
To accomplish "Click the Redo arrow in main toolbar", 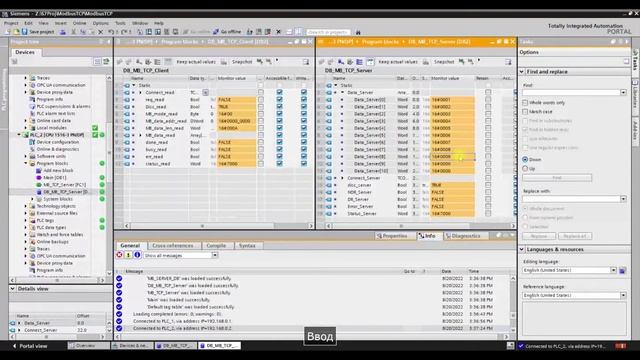I will [123, 31].
